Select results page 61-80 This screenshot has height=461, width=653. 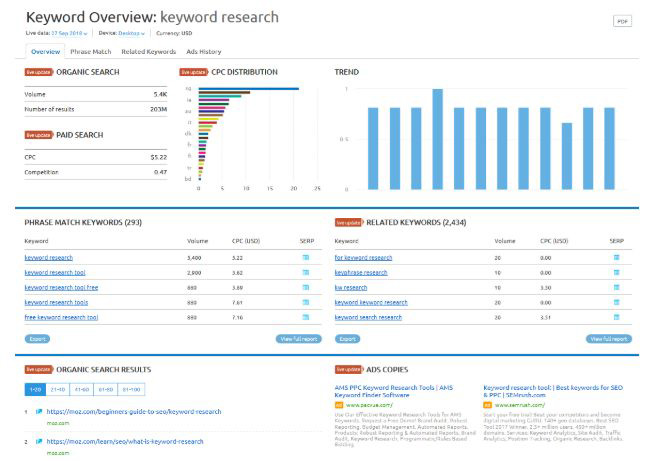pos(106,389)
